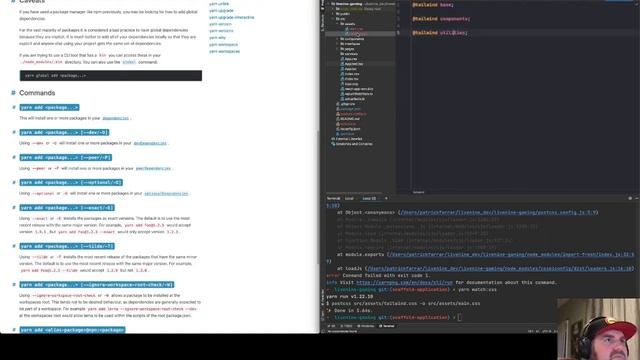
Task: Expand the interfaces folder in project tree
Action: tap(338, 44)
